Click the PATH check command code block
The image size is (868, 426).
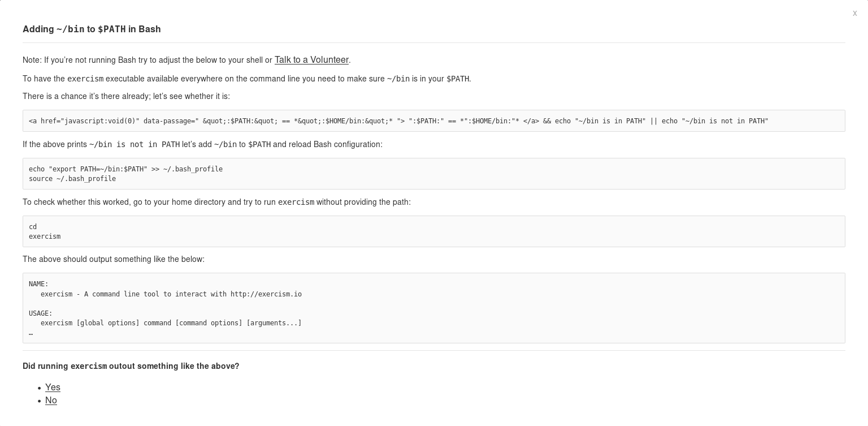(x=433, y=121)
